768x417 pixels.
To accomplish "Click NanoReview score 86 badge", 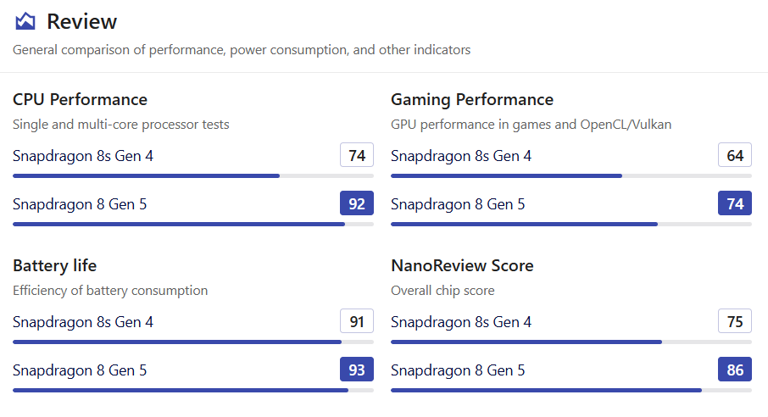I will click(x=735, y=369).
